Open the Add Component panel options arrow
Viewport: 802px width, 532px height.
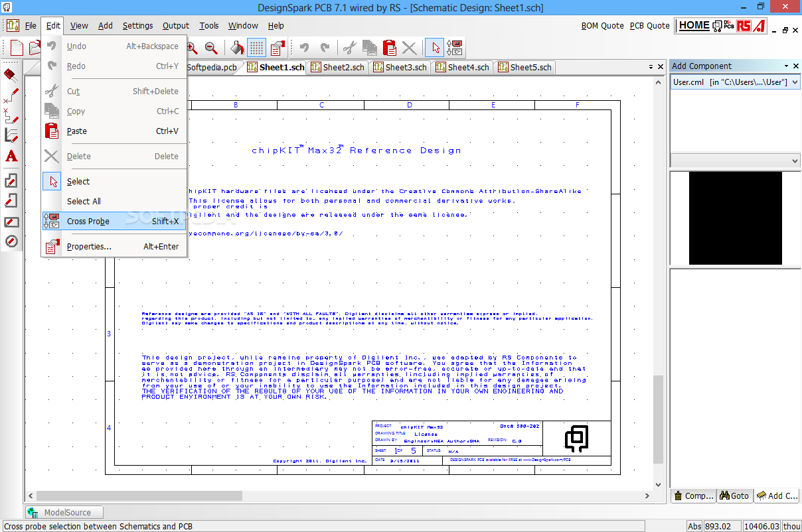click(786, 66)
